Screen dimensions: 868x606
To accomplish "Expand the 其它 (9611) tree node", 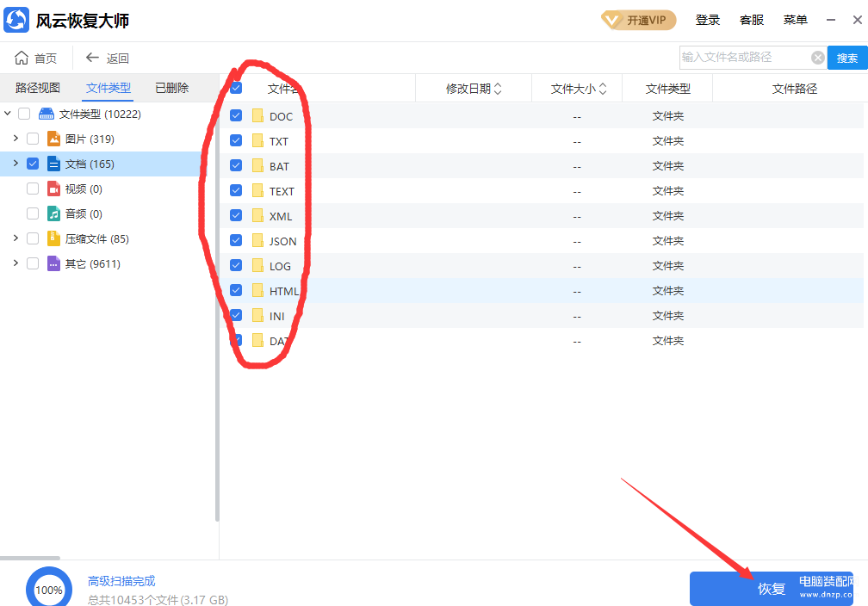I will point(15,263).
